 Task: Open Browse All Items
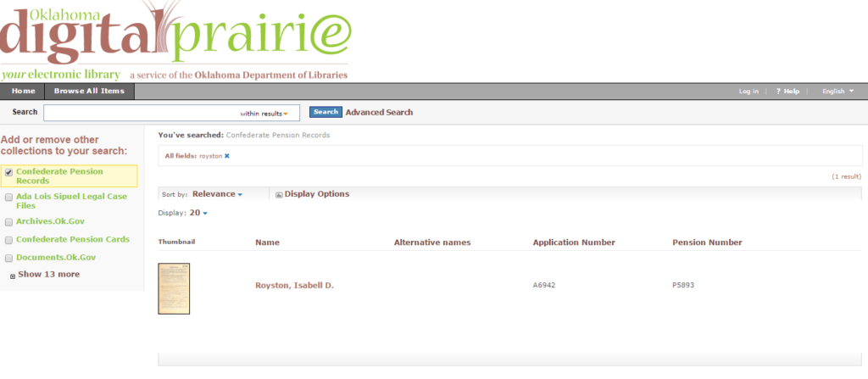(x=89, y=92)
